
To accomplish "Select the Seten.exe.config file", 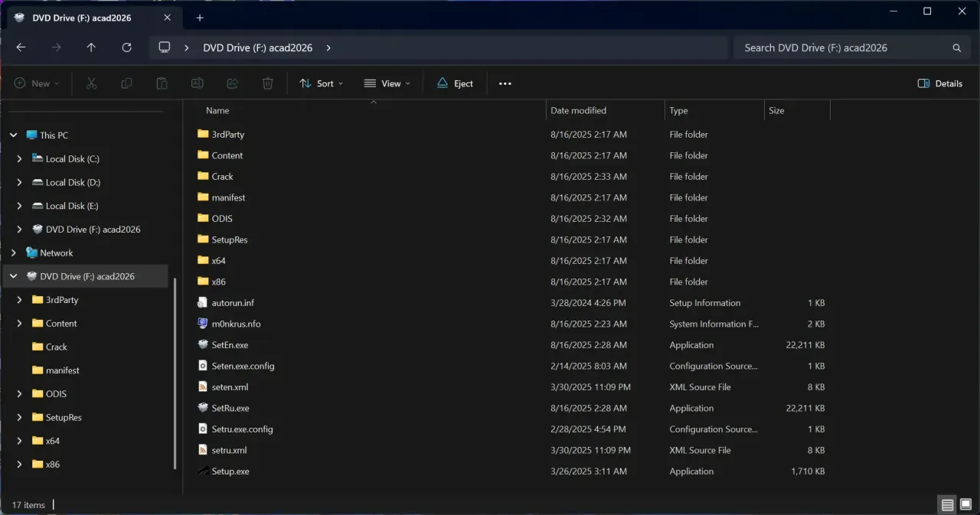I will tap(243, 367).
